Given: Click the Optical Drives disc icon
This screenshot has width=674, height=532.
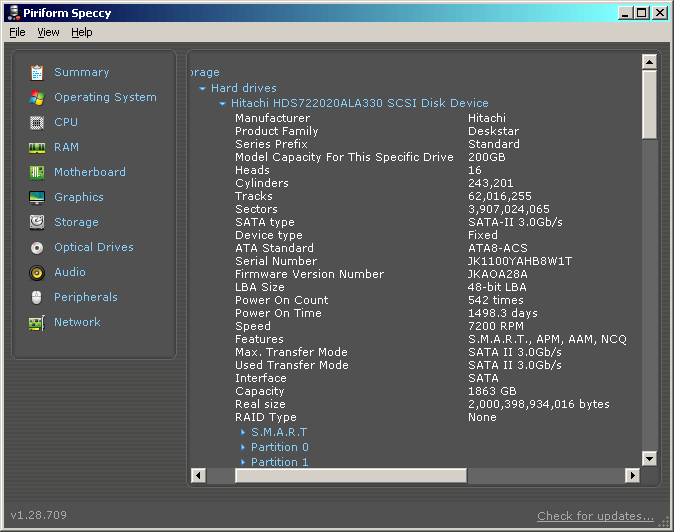Looking at the screenshot, I should point(37,248).
